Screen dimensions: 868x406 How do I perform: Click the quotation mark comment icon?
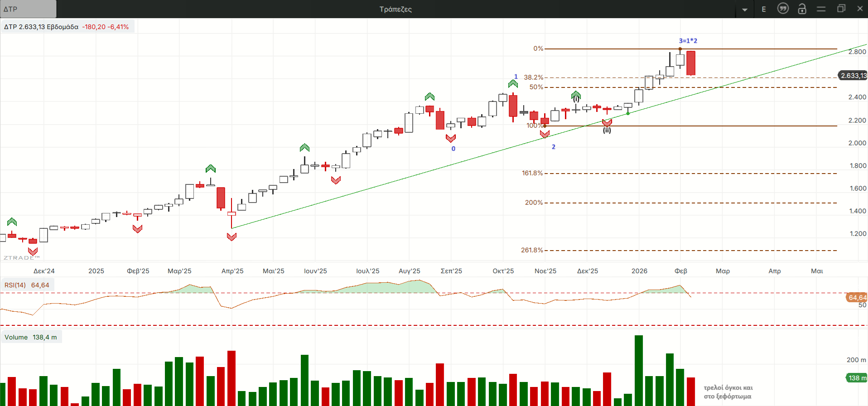[783, 9]
